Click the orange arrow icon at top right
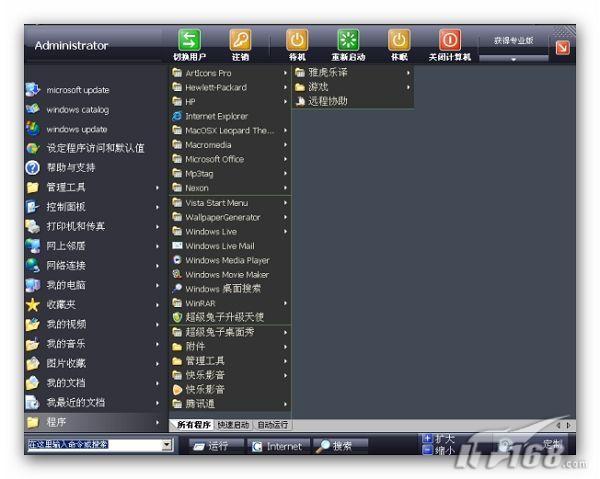The image size is (600, 479). point(562,48)
